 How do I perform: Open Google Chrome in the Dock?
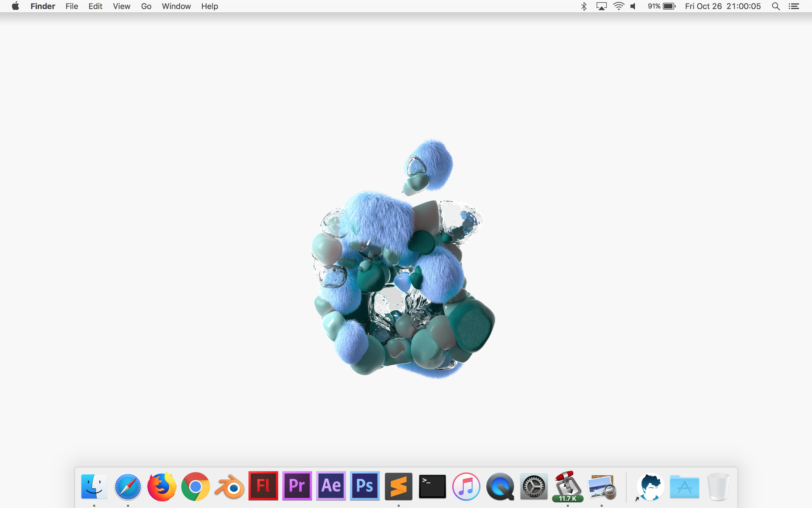196,486
